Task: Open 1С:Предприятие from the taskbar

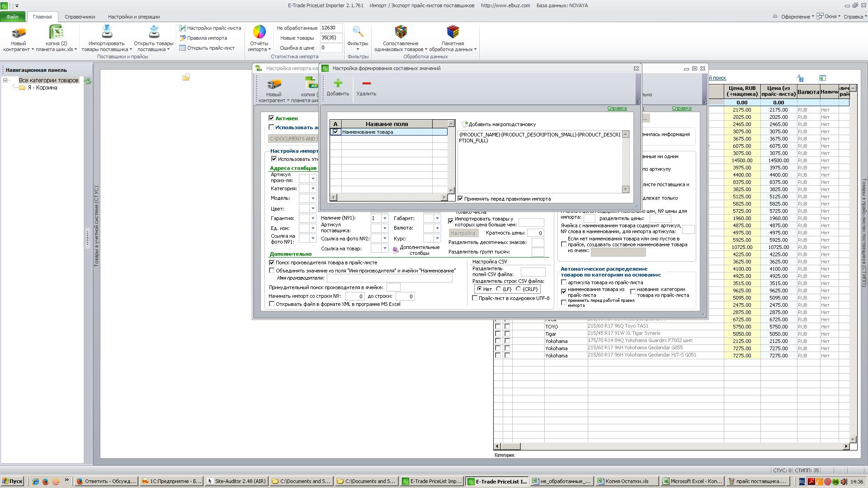Action: (x=171, y=481)
